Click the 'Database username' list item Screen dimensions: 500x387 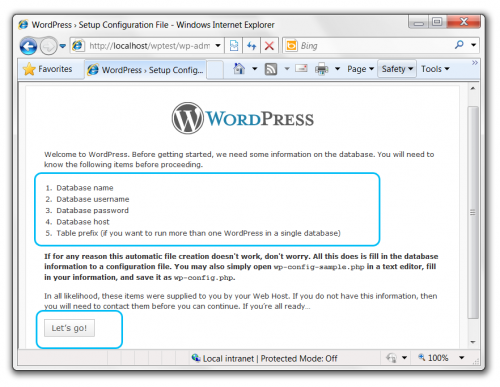click(93, 199)
